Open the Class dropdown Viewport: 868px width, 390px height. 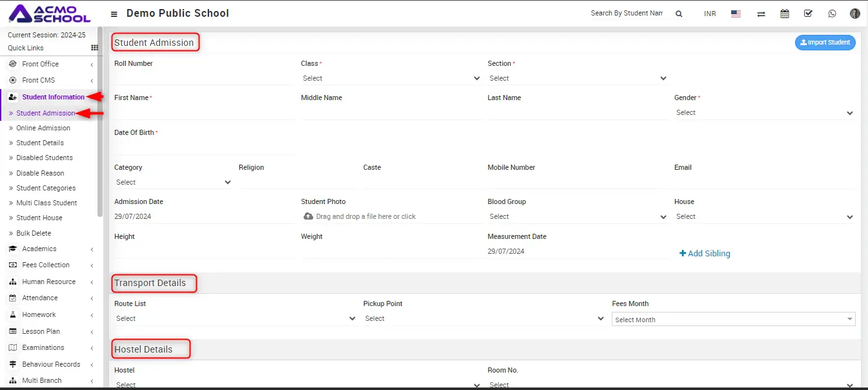point(390,78)
